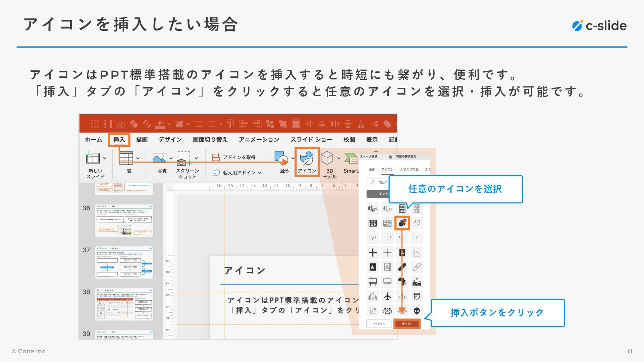Select slide 36 thumbnail
644x362 pixels.
click(124, 220)
